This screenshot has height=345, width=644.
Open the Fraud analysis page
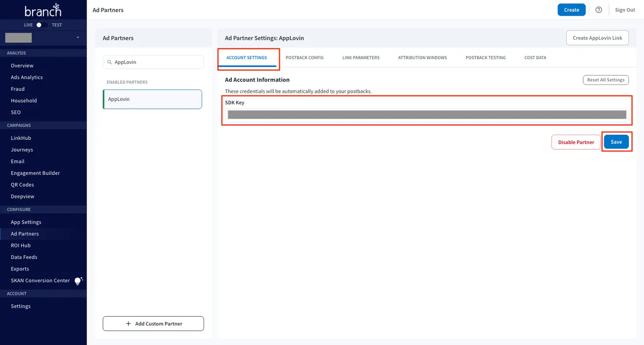(17, 88)
